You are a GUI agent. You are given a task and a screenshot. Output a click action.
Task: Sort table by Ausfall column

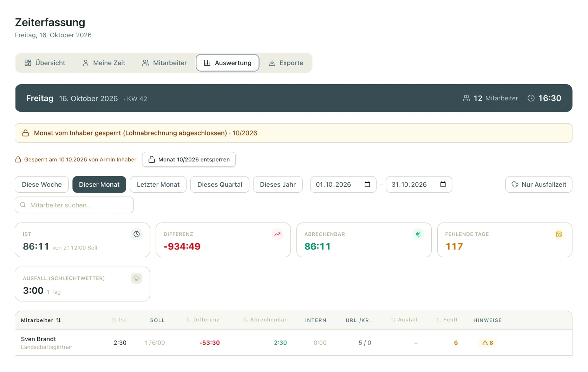[x=404, y=320]
